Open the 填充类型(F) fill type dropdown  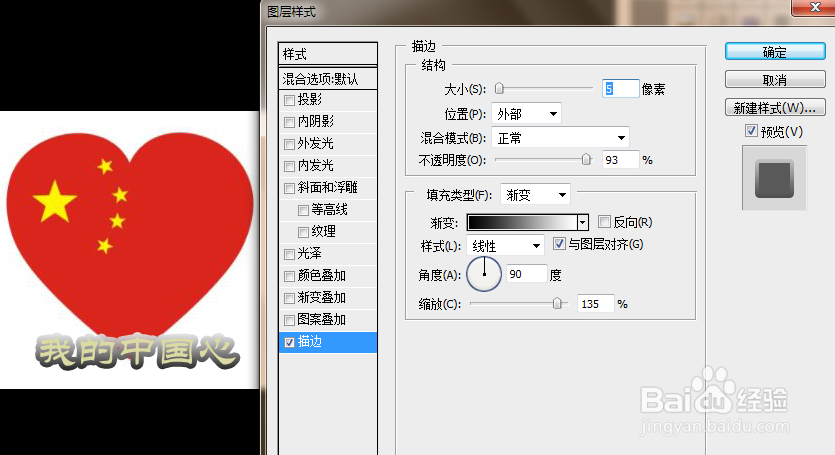click(x=535, y=194)
